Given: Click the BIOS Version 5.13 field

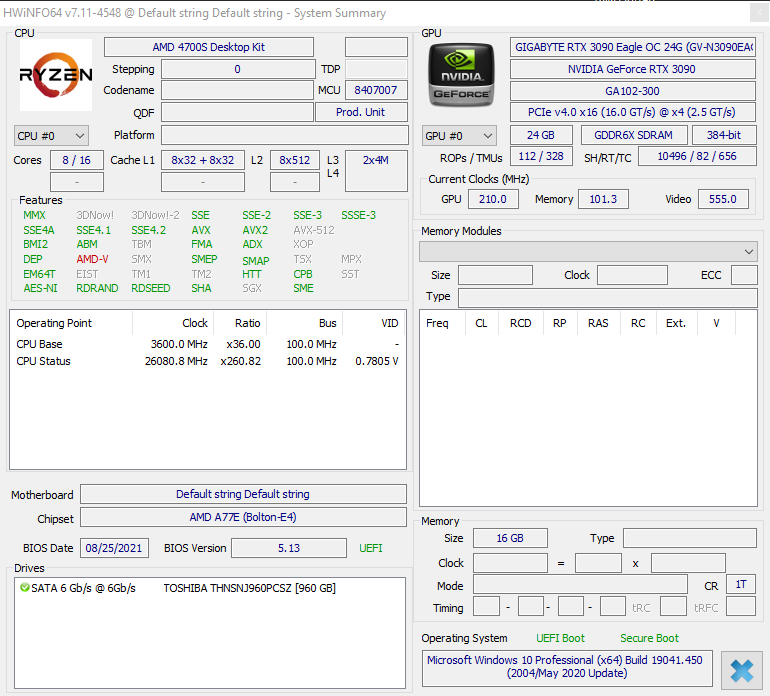Looking at the screenshot, I should (x=289, y=548).
